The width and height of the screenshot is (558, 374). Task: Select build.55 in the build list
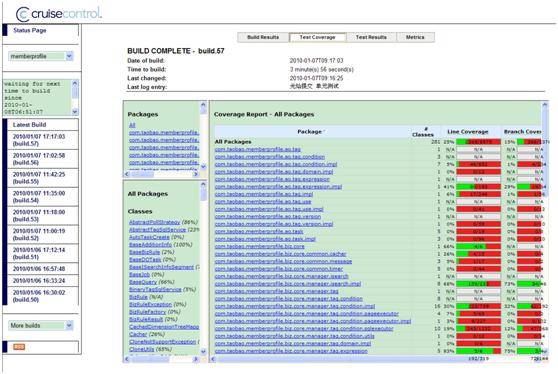(x=39, y=178)
